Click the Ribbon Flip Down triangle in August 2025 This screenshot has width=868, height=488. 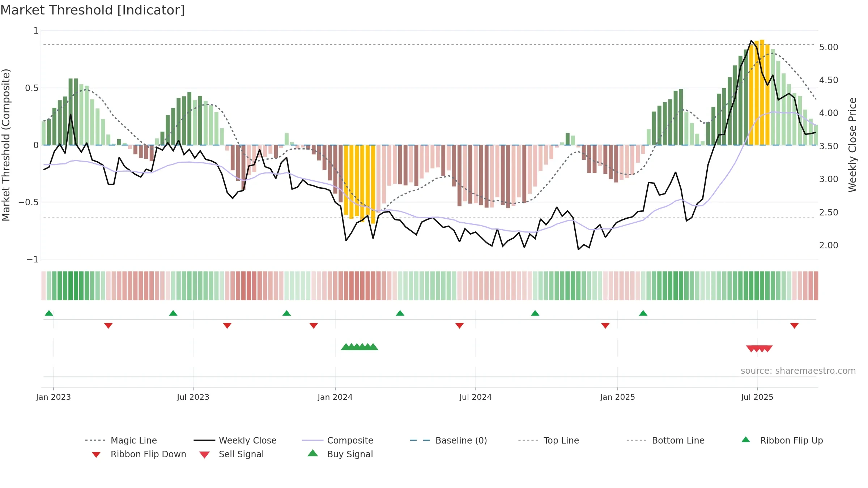(x=795, y=326)
